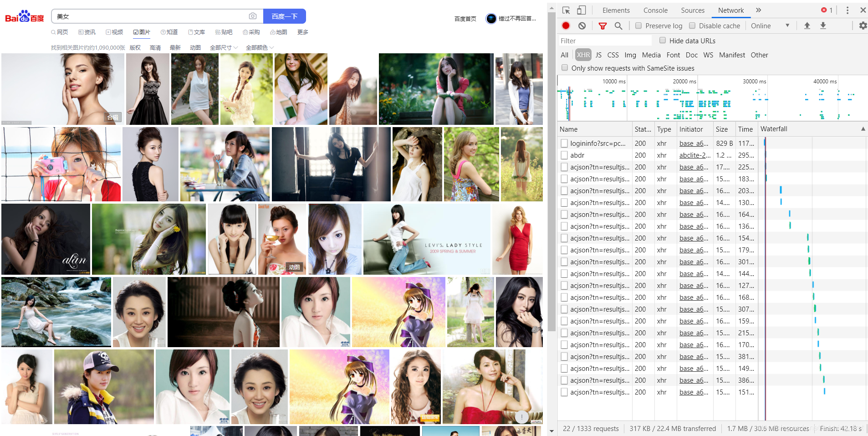Select the All filter type

[564, 55]
